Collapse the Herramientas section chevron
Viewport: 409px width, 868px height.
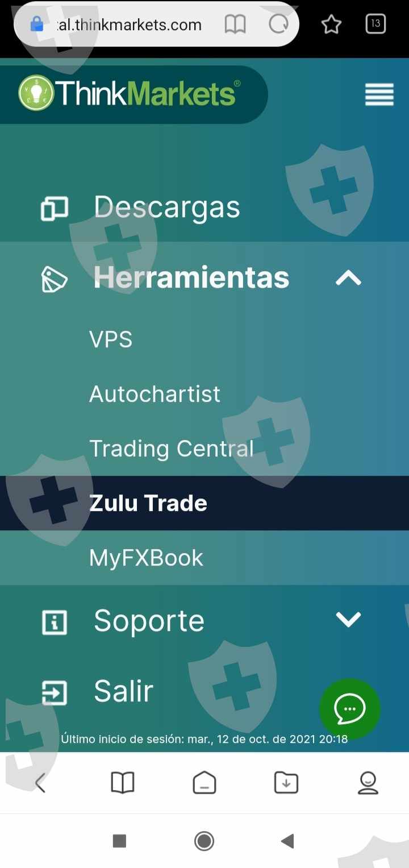(348, 278)
